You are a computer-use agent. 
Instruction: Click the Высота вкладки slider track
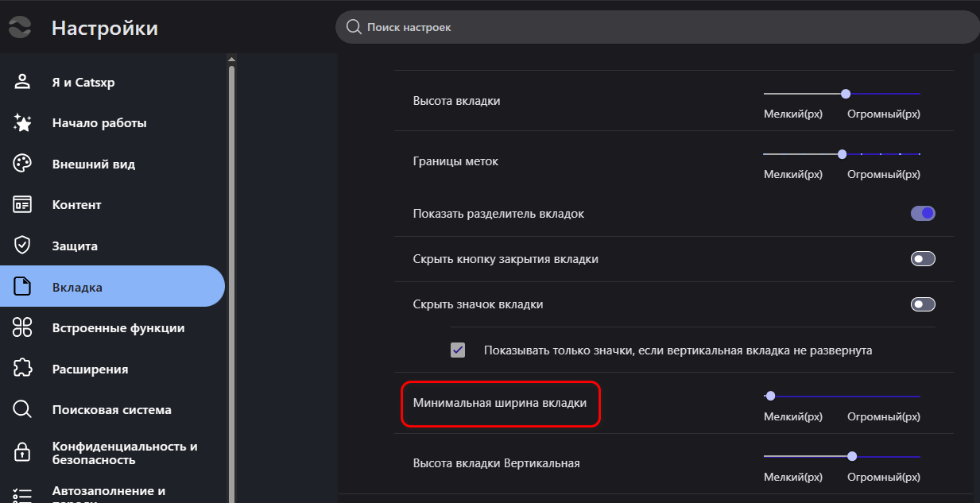842,94
